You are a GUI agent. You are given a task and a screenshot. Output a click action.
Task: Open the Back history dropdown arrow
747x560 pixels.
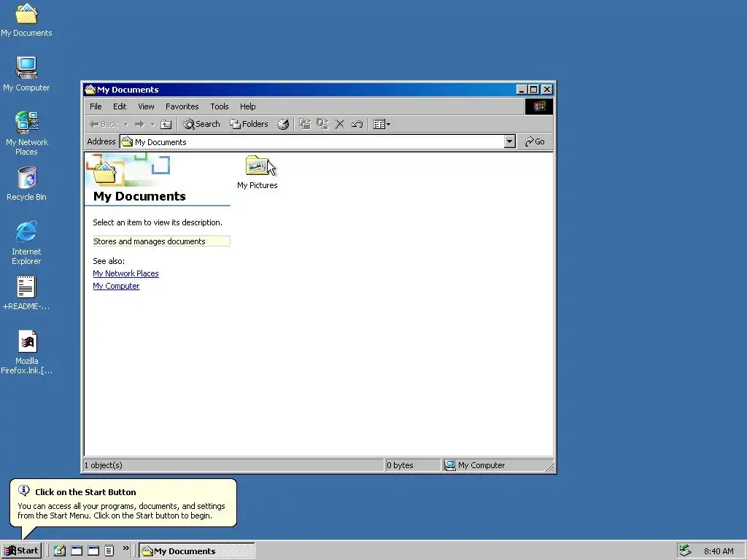pyautogui.click(x=125, y=124)
